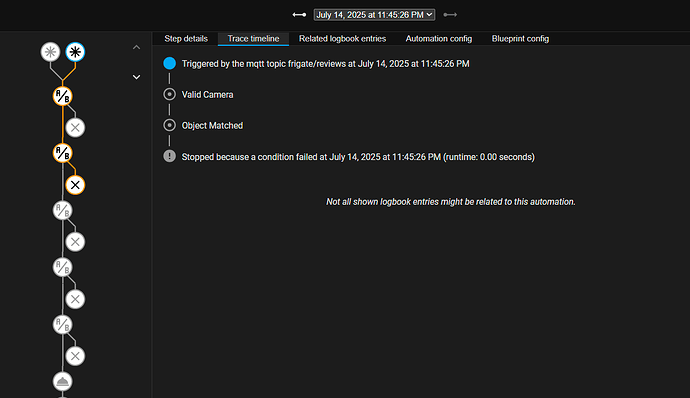Open the trace date dropdown
This screenshot has height=398, width=690.
coord(374,15)
